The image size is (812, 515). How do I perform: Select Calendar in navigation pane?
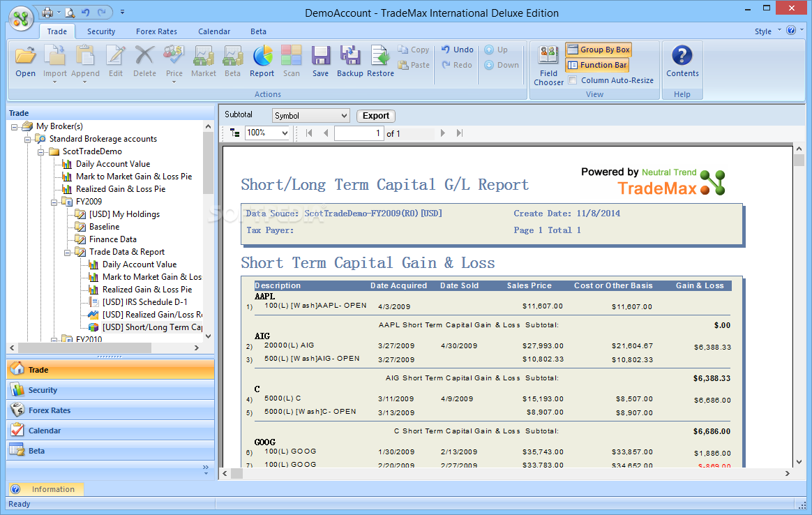110,430
